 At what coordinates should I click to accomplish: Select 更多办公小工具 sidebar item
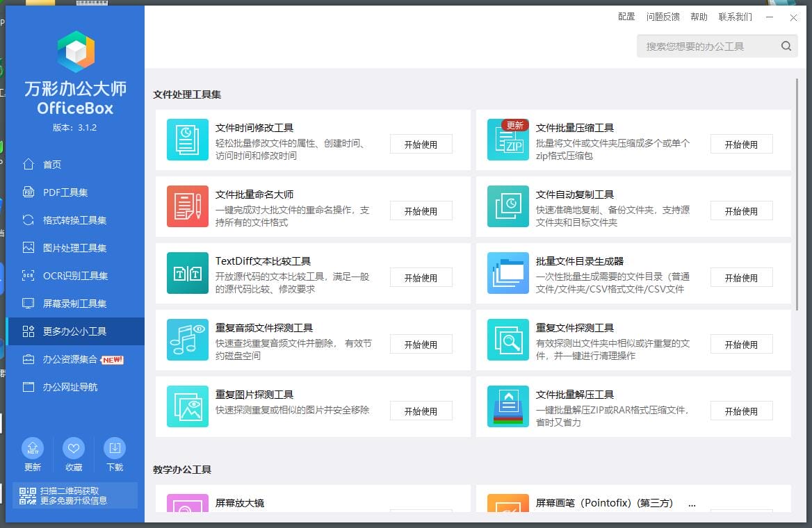pyautogui.click(x=75, y=331)
